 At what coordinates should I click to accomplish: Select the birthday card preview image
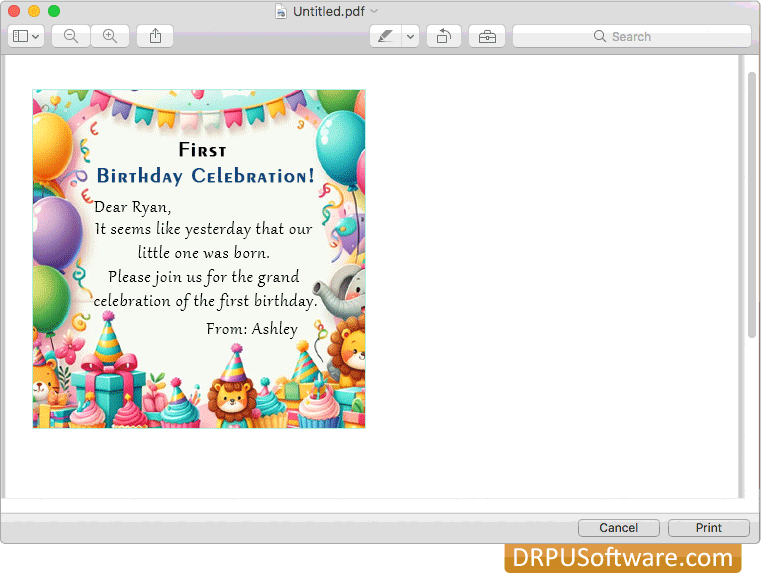point(199,259)
